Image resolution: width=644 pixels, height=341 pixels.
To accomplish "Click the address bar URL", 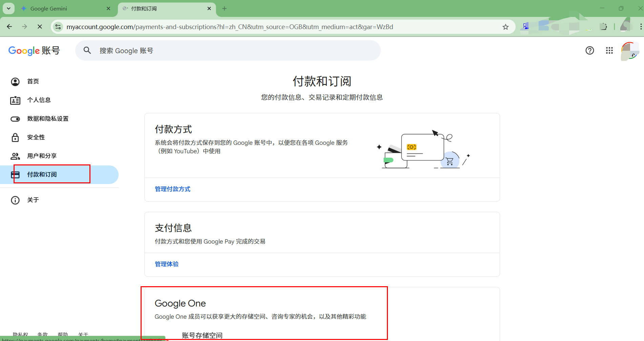I will [230, 27].
